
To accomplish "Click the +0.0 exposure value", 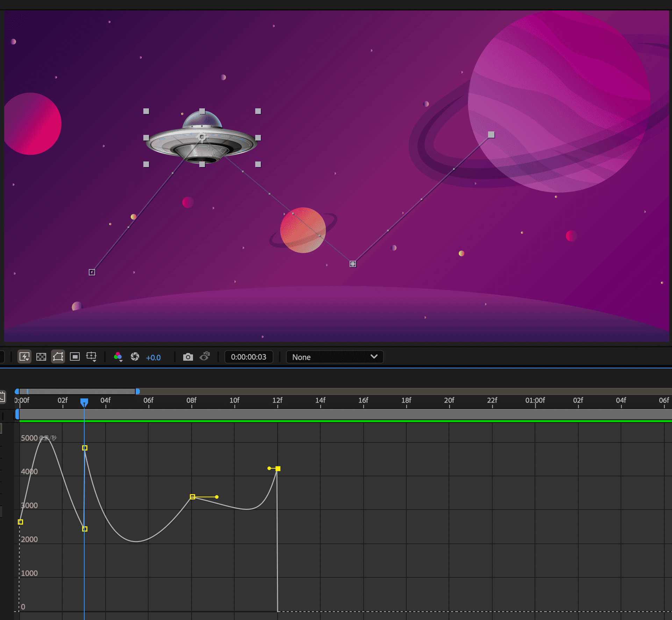I will point(153,358).
